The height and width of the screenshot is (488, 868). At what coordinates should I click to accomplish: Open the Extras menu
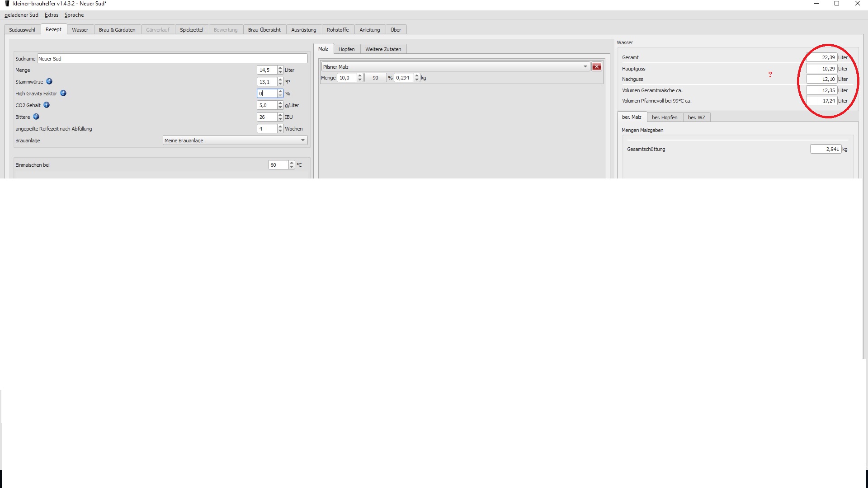click(x=52, y=15)
